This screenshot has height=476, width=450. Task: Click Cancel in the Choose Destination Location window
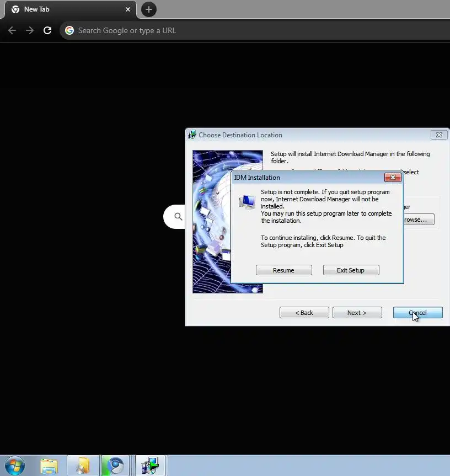(x=418, y=313)
